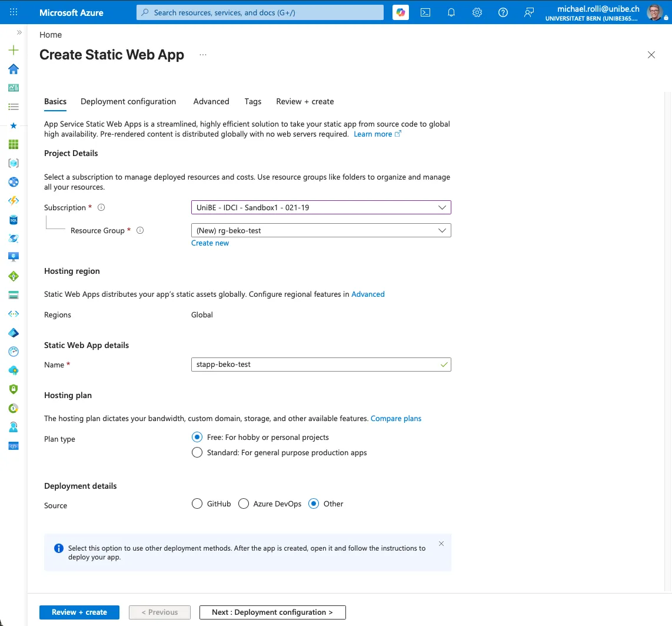
Task: Open the portal waffle menu
Action: click(x=14, y=12)
